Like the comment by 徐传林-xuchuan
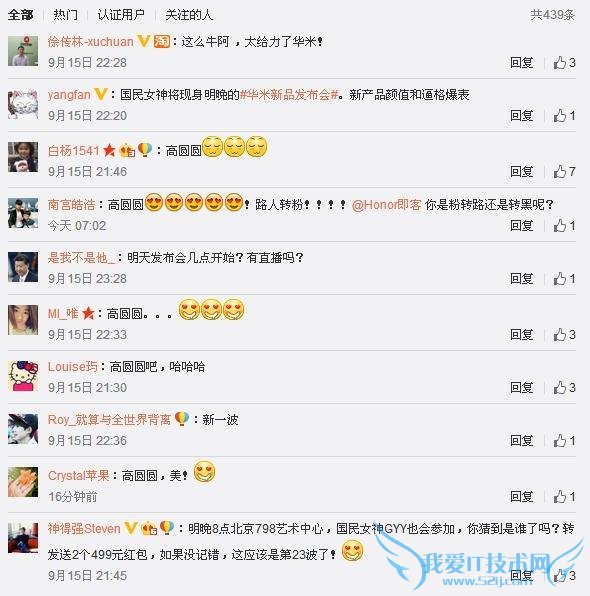 [x=564, y=62]
